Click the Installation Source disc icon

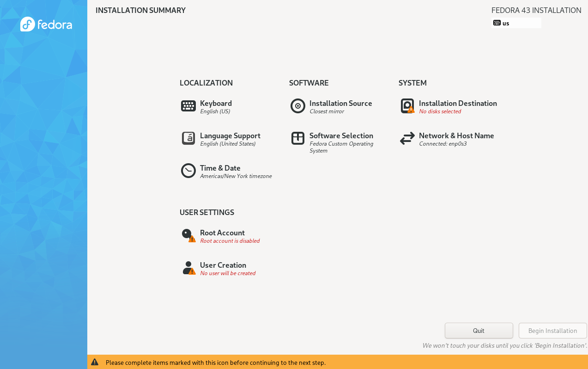tap(297, 106)
